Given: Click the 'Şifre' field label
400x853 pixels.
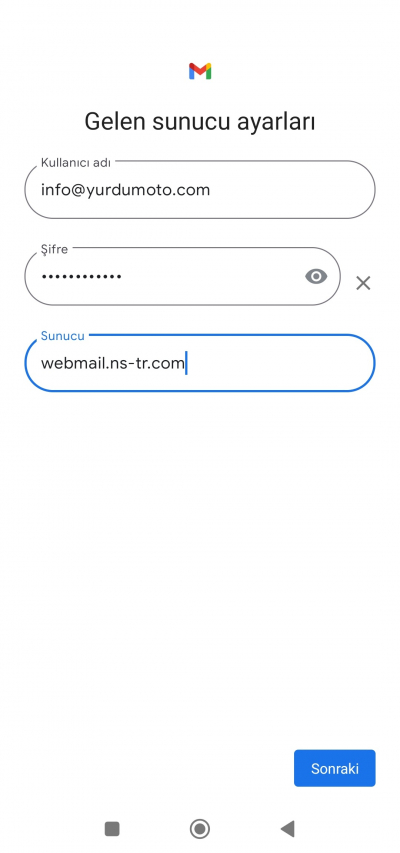Looking at the screenshot, I should pos(54,249).
